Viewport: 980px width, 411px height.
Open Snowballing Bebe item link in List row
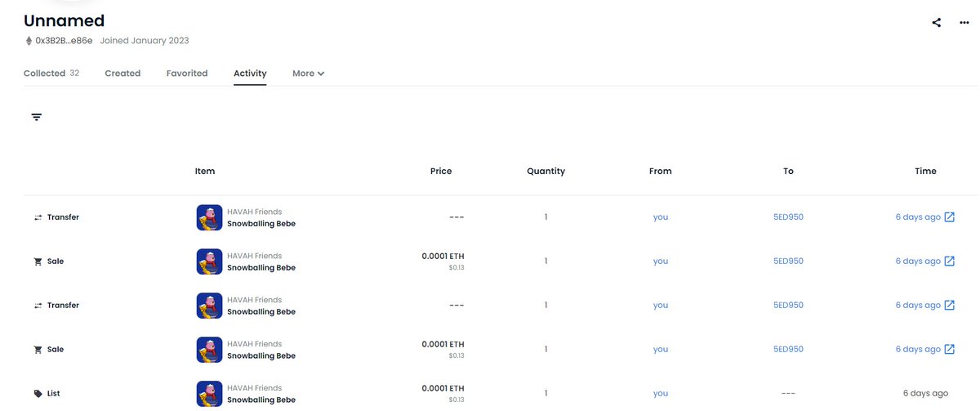click(x=261, y=400)
